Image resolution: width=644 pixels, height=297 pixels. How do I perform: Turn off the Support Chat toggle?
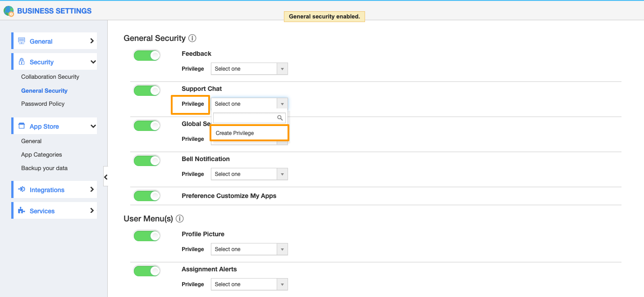click(x=147, y=90)
